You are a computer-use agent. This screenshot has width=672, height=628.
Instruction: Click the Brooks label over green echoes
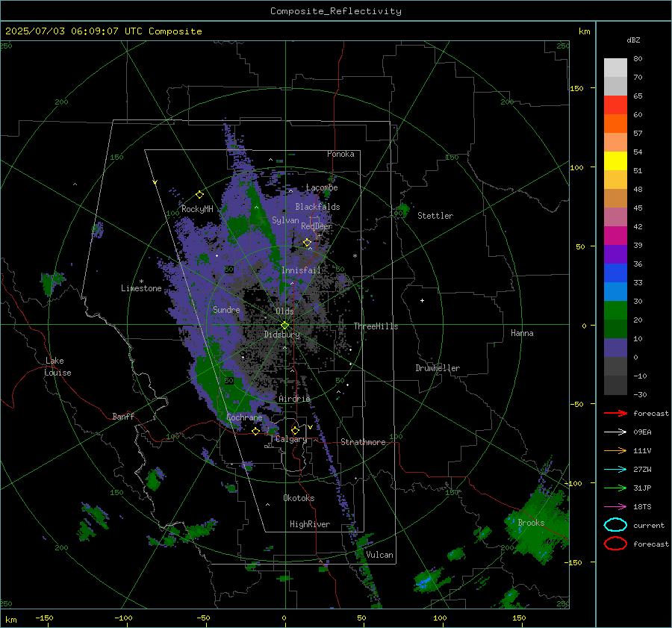tap(531, 523)
